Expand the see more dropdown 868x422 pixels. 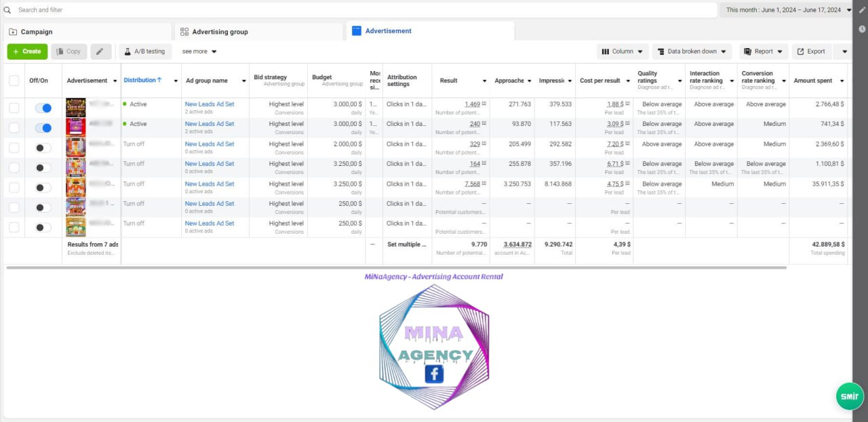pos(199,51)
